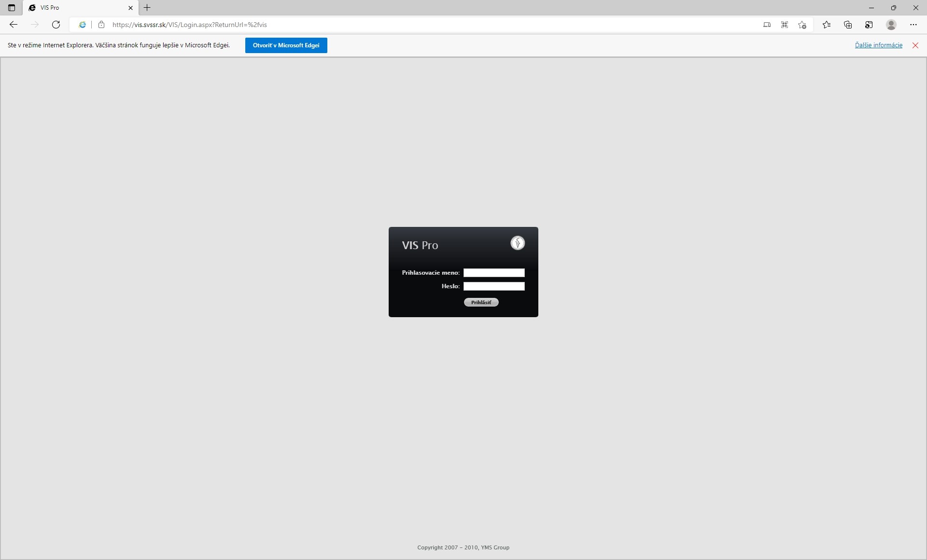Add this page to favorites star icon
This screenshot has height=560, width=927.
click(802, 25)
